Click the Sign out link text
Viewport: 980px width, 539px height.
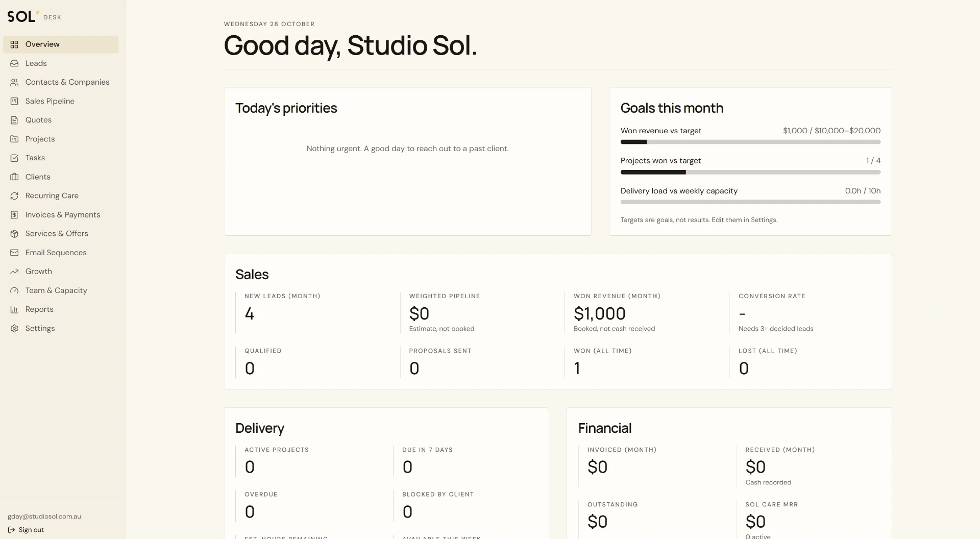[31, 530]
